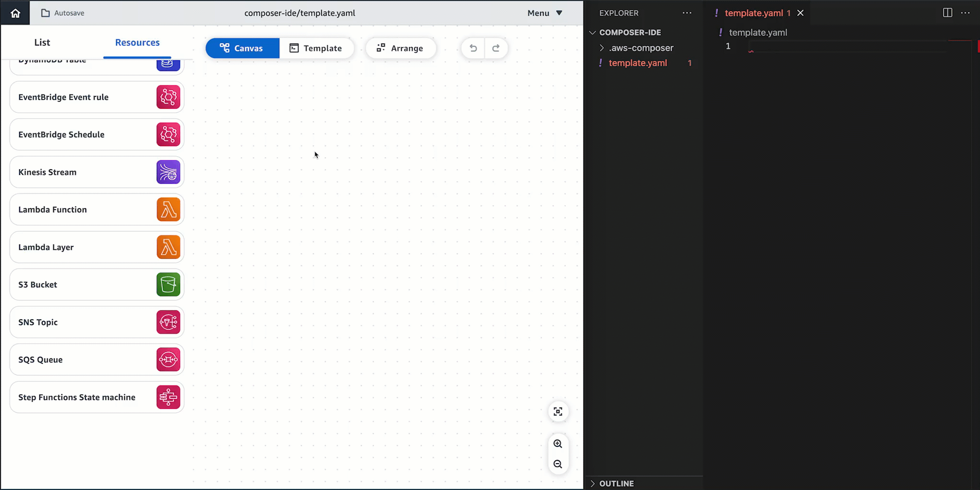Switch to Template view mode
Screen dimensions: 980x490
point(316,48)
